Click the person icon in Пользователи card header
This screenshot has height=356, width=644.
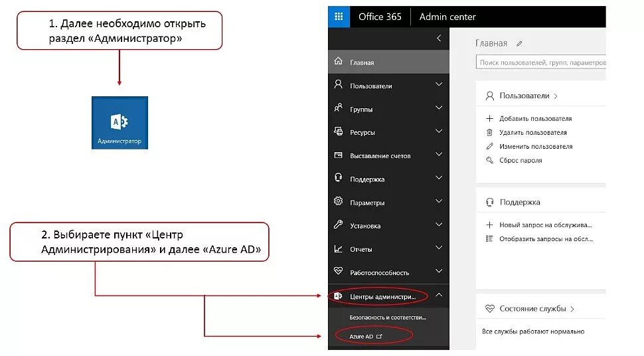click(x=489, y=96)
